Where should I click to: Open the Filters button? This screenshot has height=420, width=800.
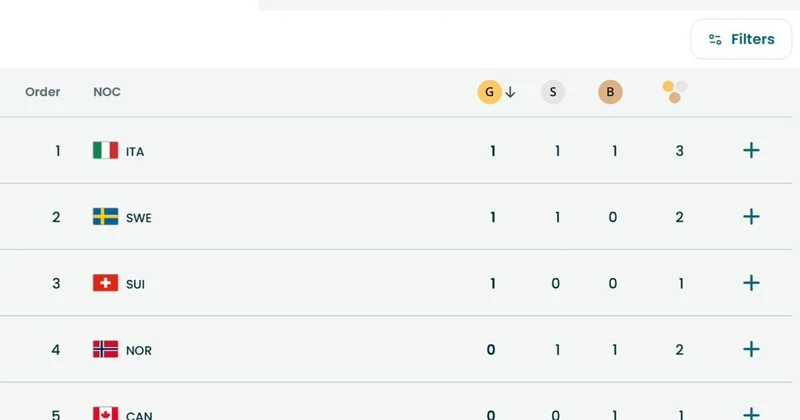(741, 39)
